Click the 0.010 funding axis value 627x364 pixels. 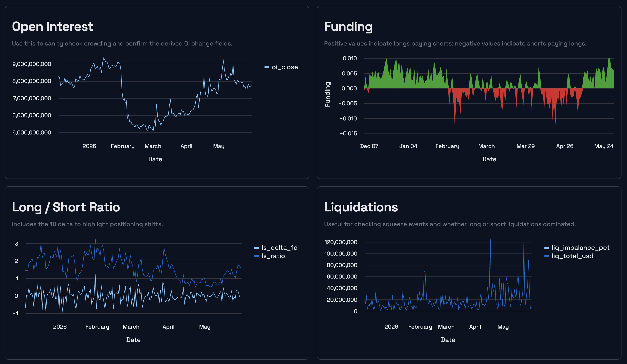coord(350,58)
